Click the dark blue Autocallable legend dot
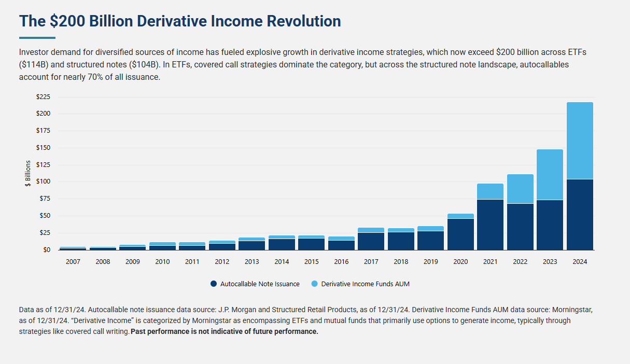 214,284
